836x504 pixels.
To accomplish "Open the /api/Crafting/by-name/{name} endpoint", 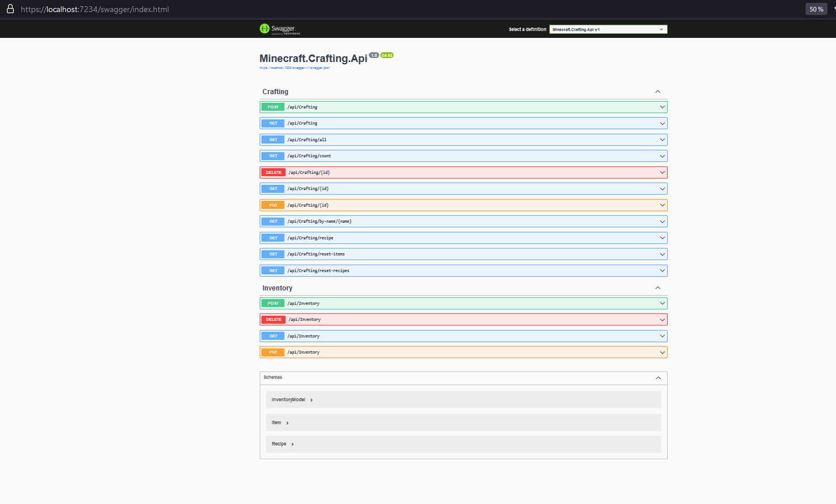I will pos(463,222).
